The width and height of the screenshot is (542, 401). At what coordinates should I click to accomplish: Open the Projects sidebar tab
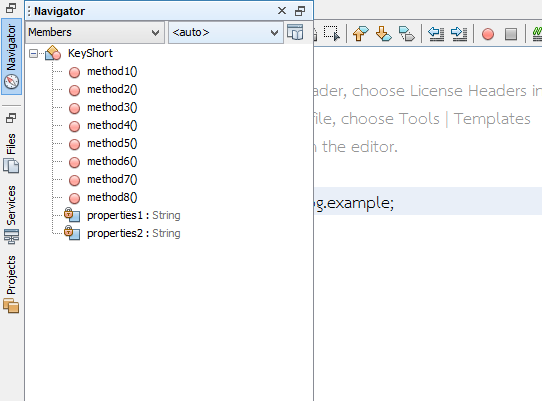coord(11,284)
